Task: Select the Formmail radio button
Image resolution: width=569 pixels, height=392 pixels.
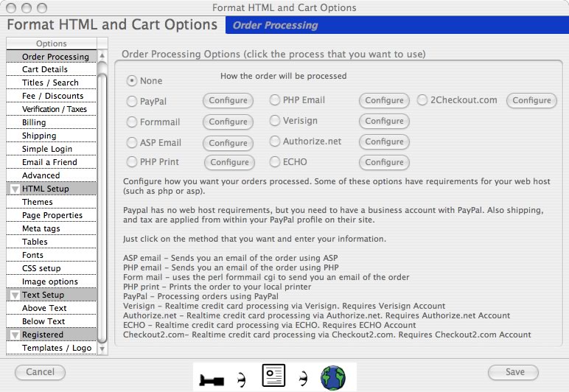Action: point(132,122)
